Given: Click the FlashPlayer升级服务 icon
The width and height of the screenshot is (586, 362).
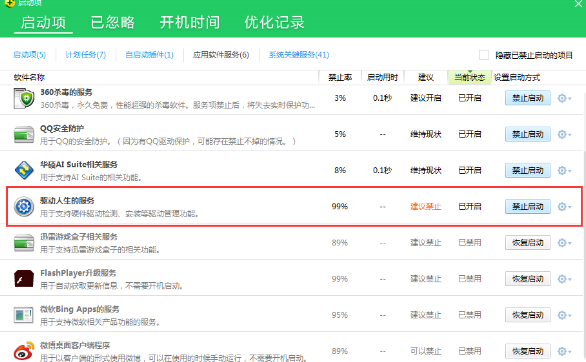Looking at the screenshot, I should click(24, 279).
